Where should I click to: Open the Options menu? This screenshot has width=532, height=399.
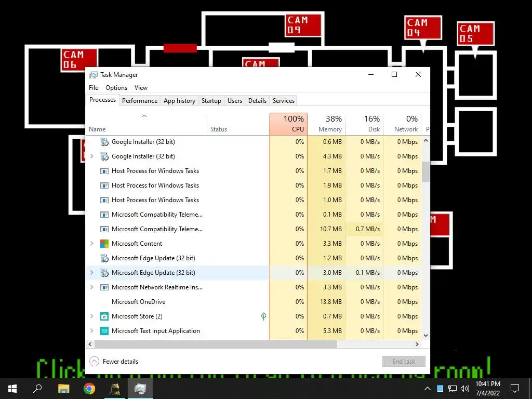pyautogui.click(x=116, y=87)
